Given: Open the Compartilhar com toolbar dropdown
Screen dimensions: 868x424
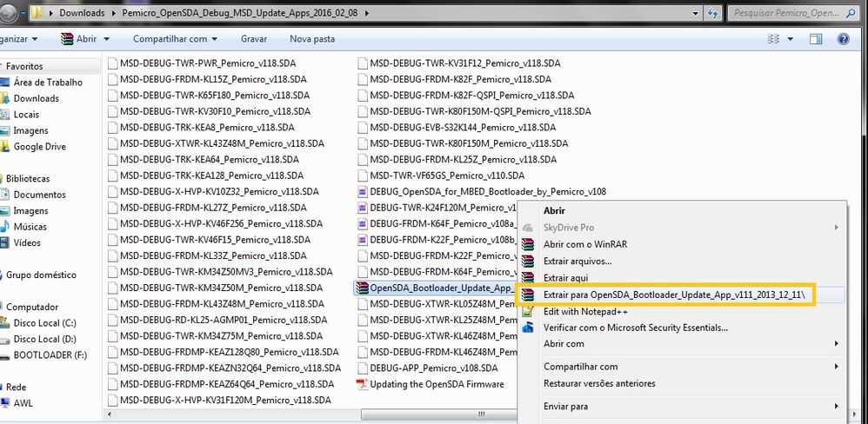Looking at the screenshot, I should pyautogui.click(x=175, y=39).
